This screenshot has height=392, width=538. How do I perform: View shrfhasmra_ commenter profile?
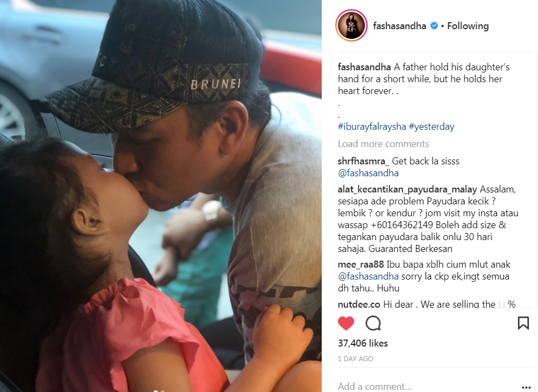(363, 161)
